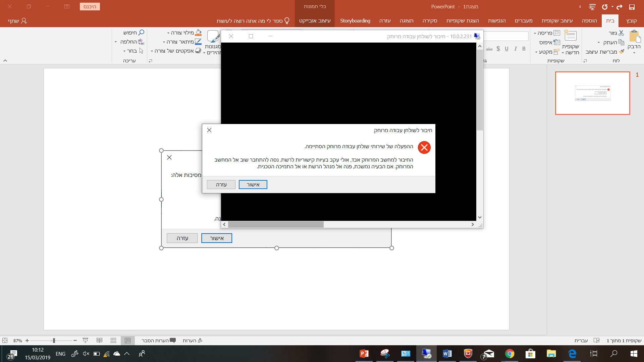Expand Shape Fill (מילוי צורה) dropdown
The height and width of the screenshot is (362, 644).
point(168,33)
